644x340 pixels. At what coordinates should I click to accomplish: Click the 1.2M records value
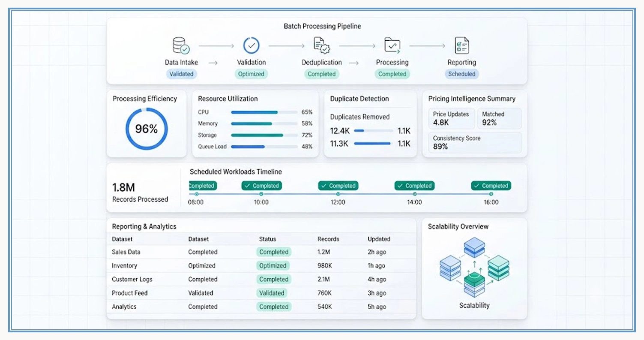pyautogui.click(x=323, y=252)
